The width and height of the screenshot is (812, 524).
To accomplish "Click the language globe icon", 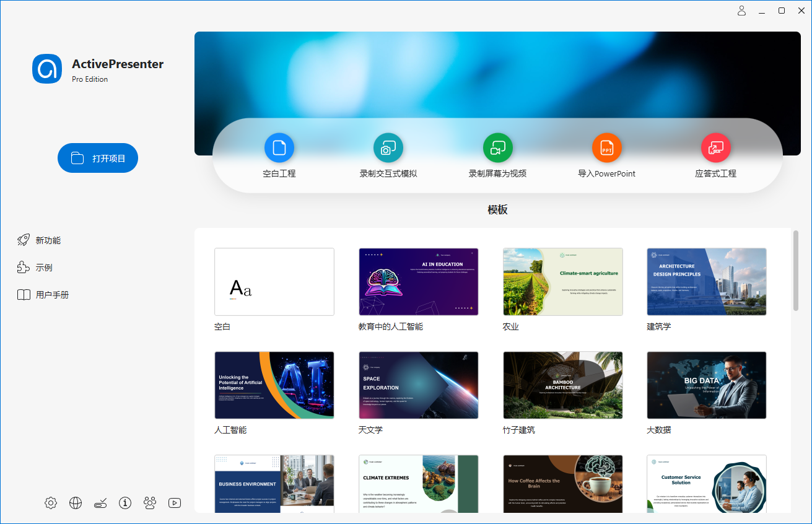I will (75, 503).
